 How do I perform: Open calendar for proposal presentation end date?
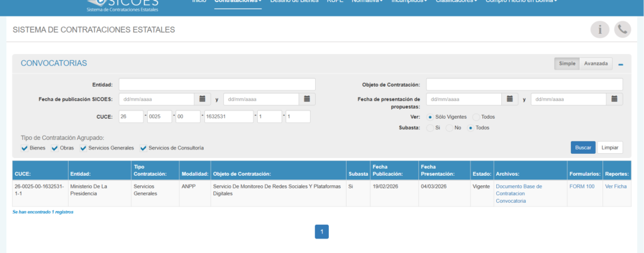[614, 99]
